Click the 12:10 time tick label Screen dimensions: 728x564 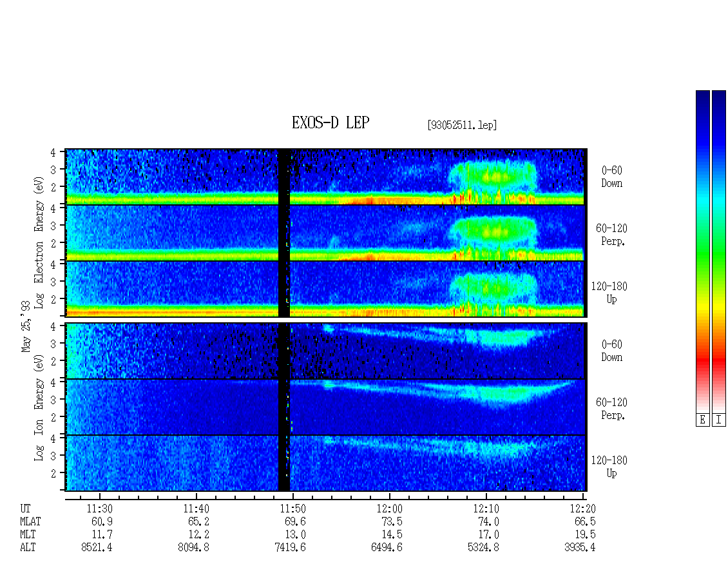[x=486, y=509]
